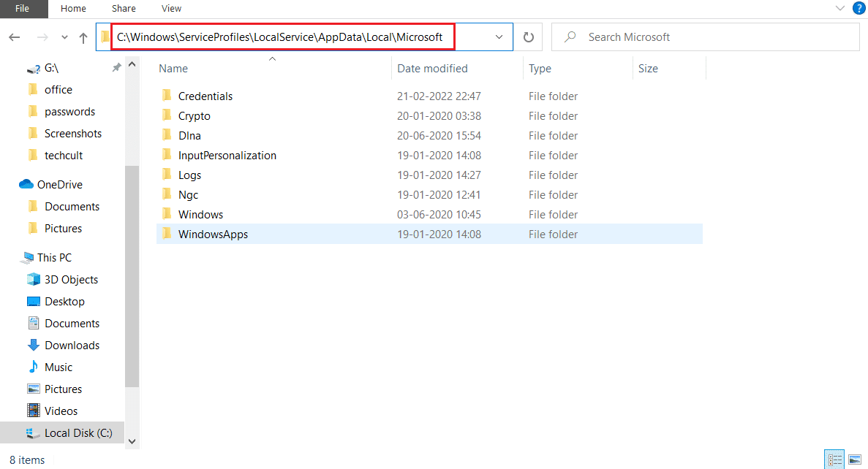Switch to the Home ribbon tab
The width and height of the screenshot is (868, 469).
73,8
